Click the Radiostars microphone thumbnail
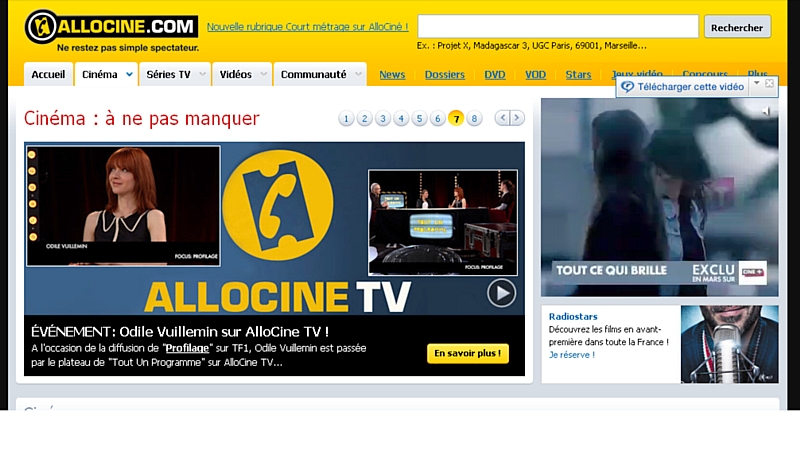 pyautogui.click(x=730, y=344)
